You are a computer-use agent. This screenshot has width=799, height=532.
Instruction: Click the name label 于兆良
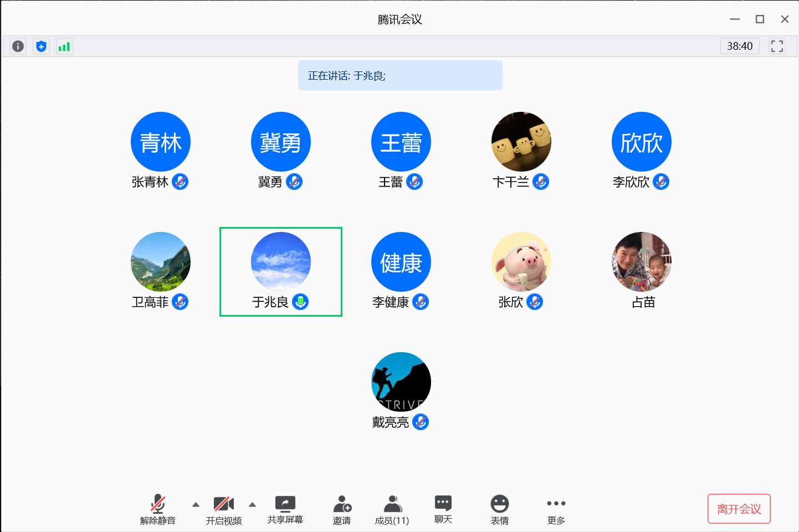[x=270, y=302]
